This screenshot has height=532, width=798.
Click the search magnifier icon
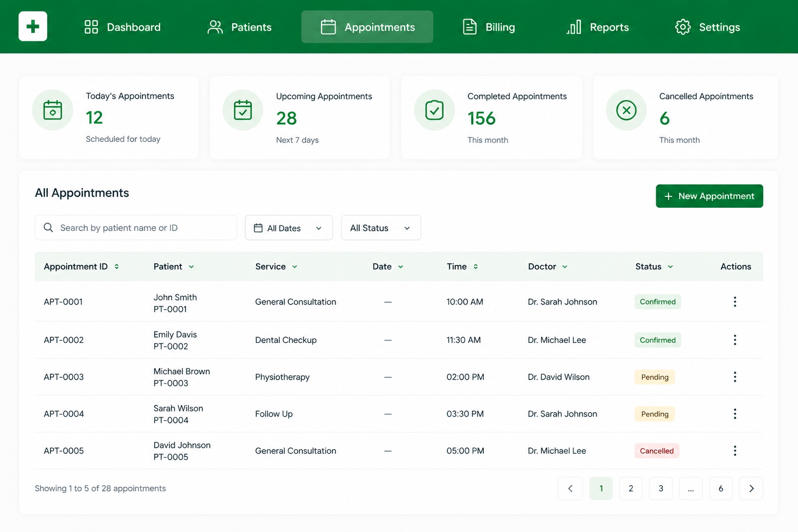[x=48, y=228]
